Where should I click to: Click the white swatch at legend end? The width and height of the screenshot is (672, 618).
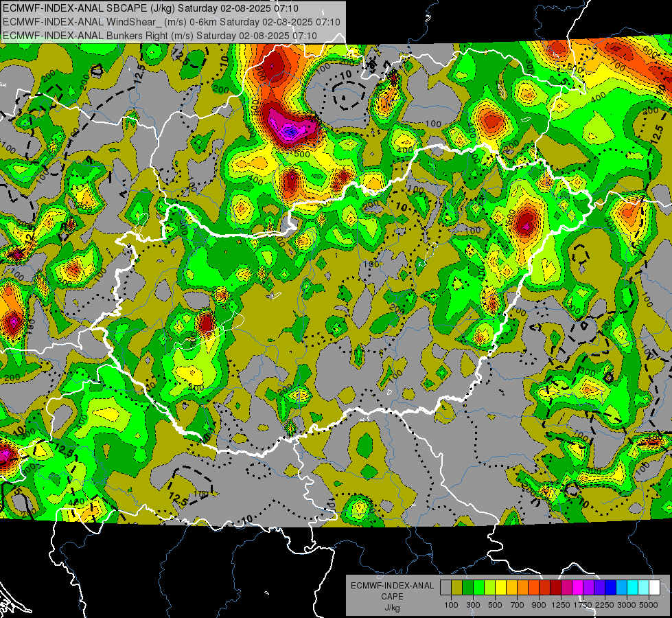654,588
